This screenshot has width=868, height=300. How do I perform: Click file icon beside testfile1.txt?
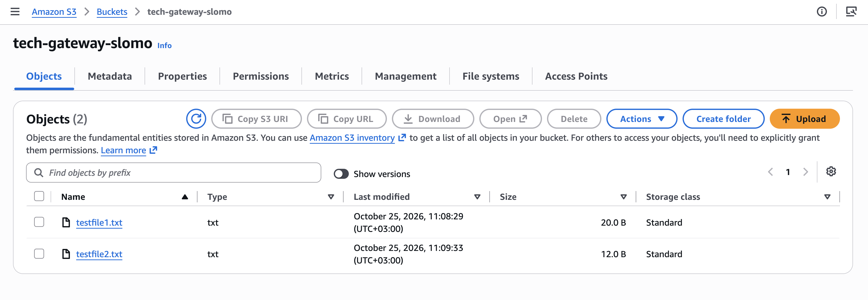tap(66, 223)
